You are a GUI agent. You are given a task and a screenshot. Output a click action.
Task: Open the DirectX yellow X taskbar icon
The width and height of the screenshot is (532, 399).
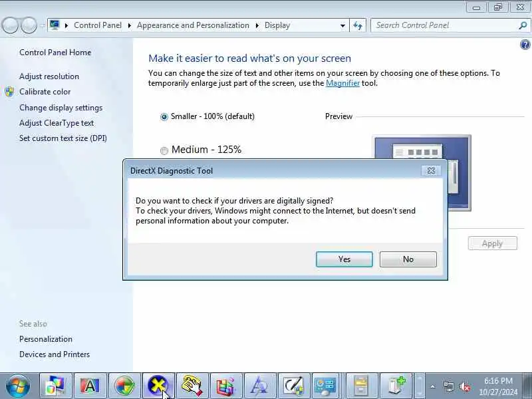(x=158, y=386)
